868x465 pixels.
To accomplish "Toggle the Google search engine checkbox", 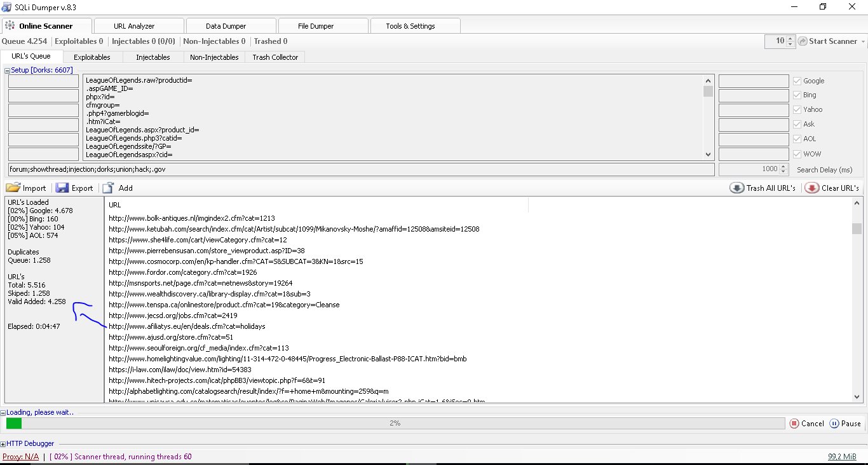I will [797, 81].
